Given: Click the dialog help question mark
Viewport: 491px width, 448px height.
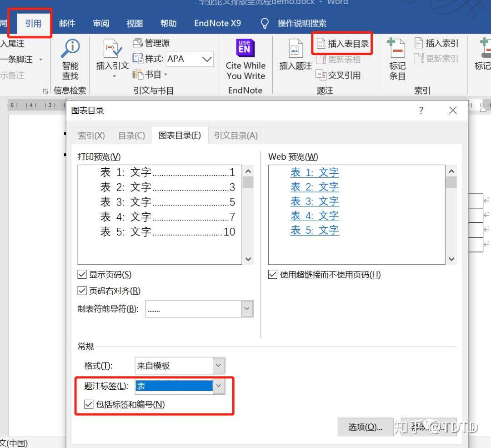Looking at the screenshot, I should pyautogui.click(x=421, y=110).
